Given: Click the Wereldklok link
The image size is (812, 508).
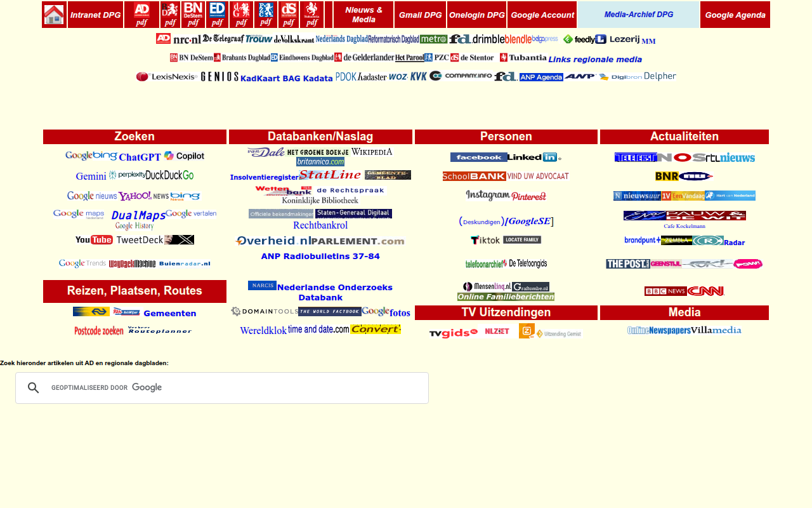Looking at the screenshot, I should point(263,330).
